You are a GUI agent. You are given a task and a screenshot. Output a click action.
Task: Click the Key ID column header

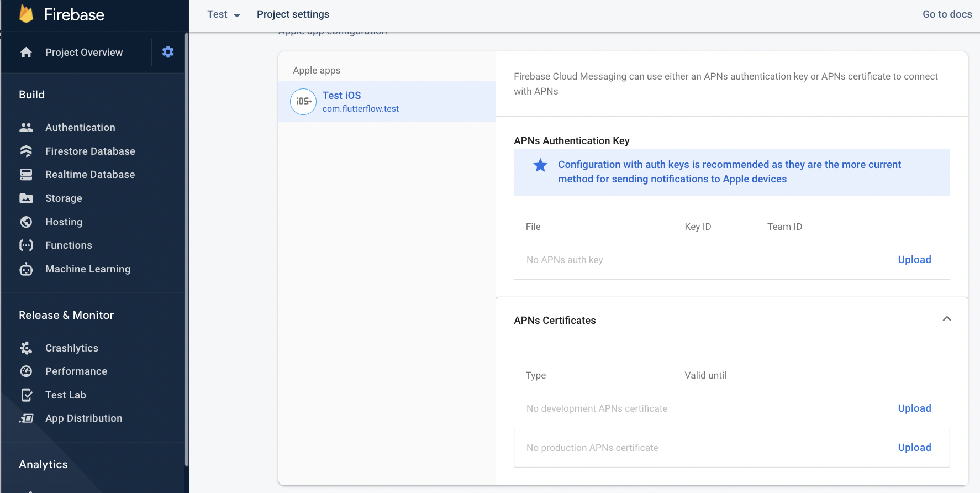tap(698, 227)
